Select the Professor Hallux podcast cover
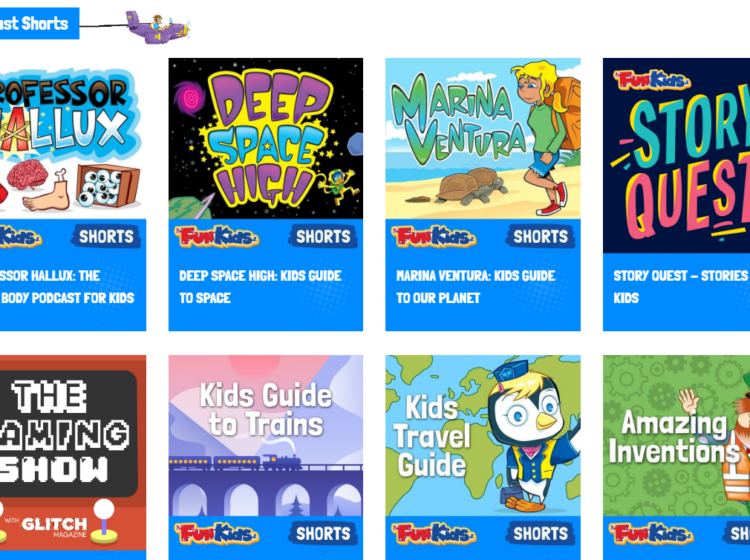This screenshot has width=750, height=560. 73,139
